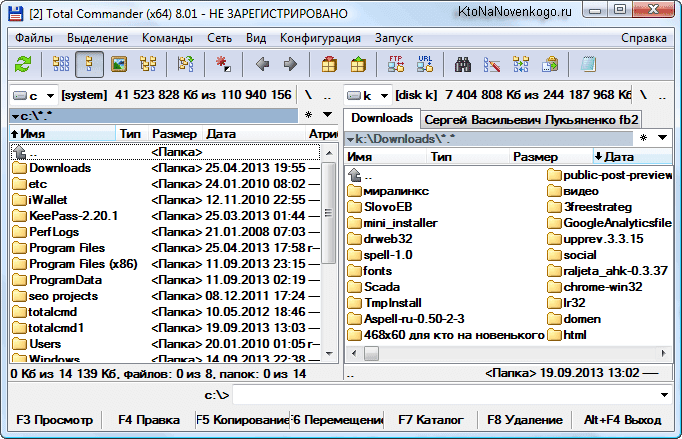Click the Unpack files archive icon
The image size is (682, 439).
tap(358, 64)
